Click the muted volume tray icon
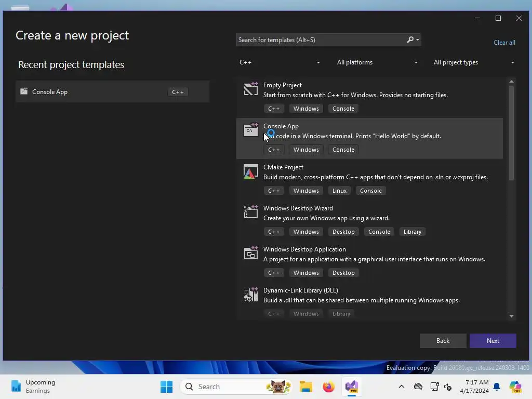 tap(448, 387)
